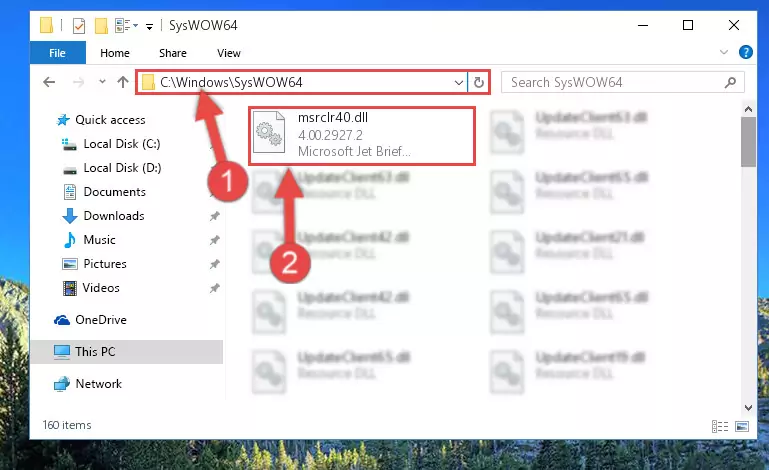Click the Downloads blue arrow icon

70,216
